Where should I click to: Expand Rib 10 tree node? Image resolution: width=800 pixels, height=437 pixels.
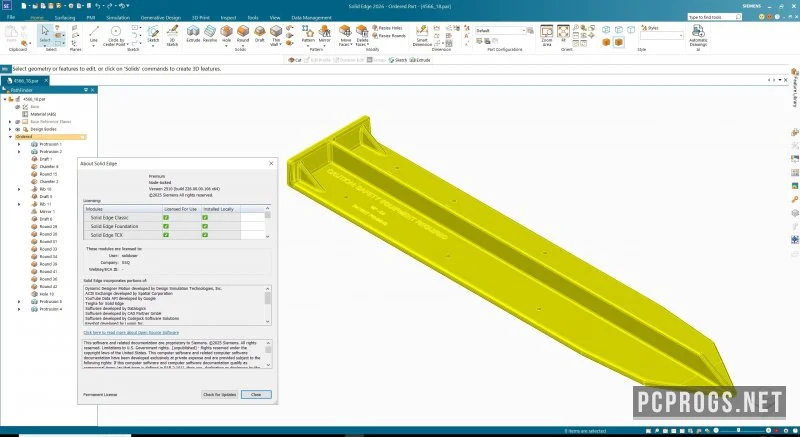[19, 189]
